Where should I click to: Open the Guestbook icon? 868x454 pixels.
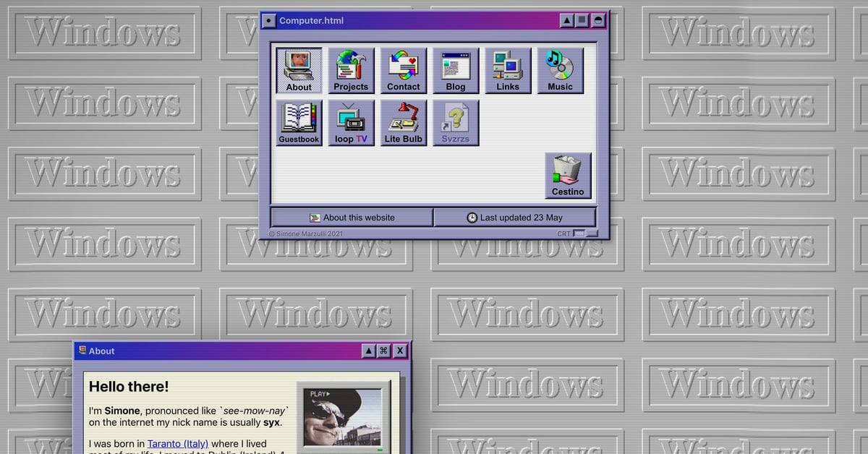click(299, 123)
